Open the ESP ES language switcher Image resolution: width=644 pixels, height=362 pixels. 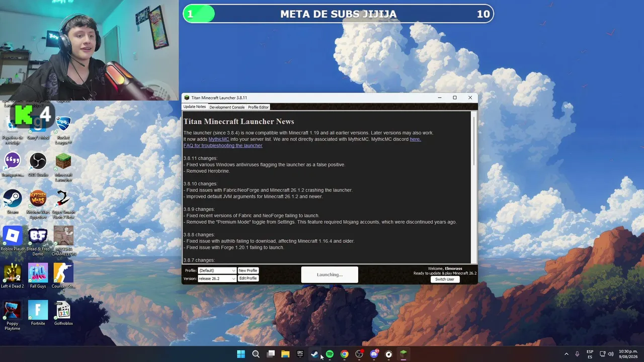pos(590,354)
